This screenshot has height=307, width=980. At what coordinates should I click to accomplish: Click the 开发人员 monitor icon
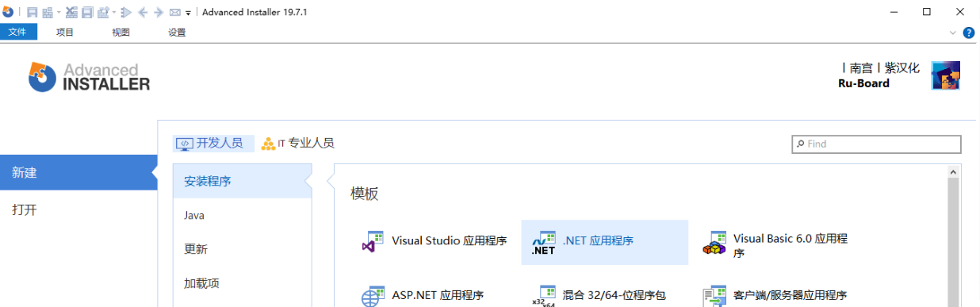pos(184,144)
